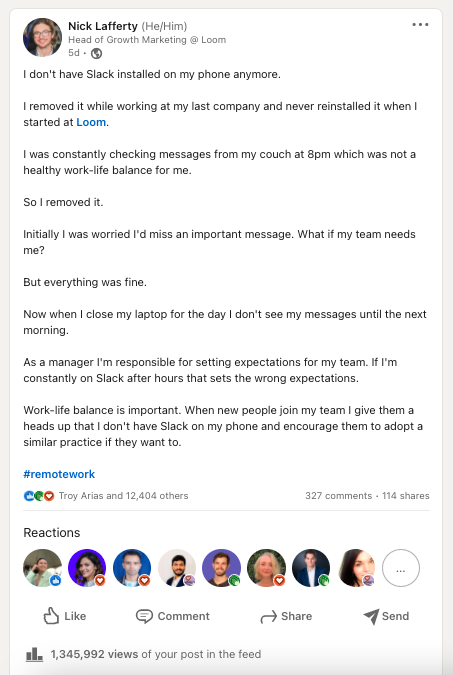Click the Send paper plane icon
Image resolution: width=453 pixels, height=675 pixels.
pos(371,616)
